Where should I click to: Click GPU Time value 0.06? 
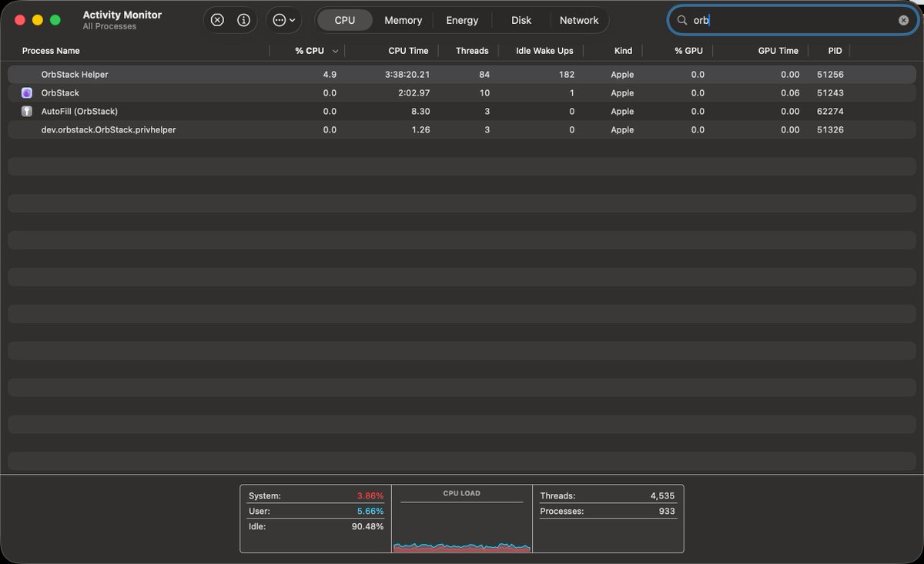pos(790,93)
